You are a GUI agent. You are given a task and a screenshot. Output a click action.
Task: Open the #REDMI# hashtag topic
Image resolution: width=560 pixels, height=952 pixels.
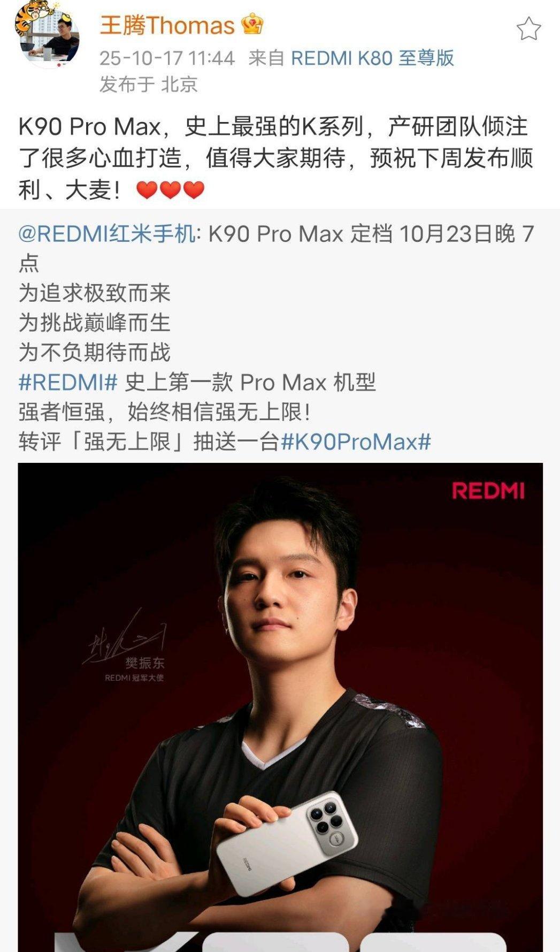pyautogui.click(x=68, y=383)
